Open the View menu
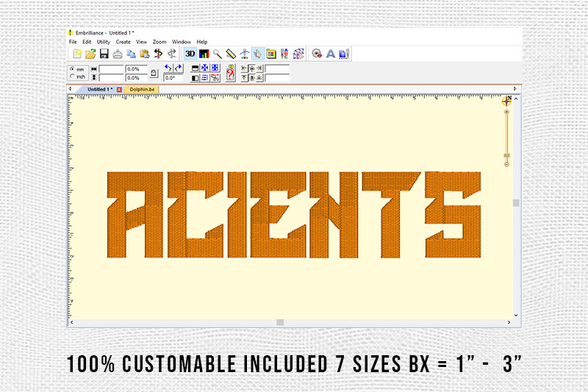 tap(141, 42)
